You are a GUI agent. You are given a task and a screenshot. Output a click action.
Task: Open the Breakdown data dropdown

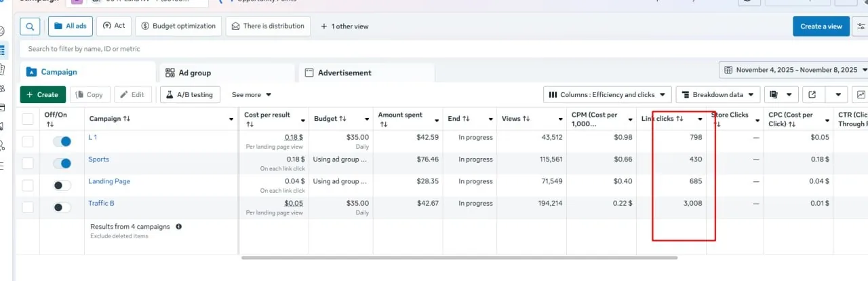click(718, 94)
